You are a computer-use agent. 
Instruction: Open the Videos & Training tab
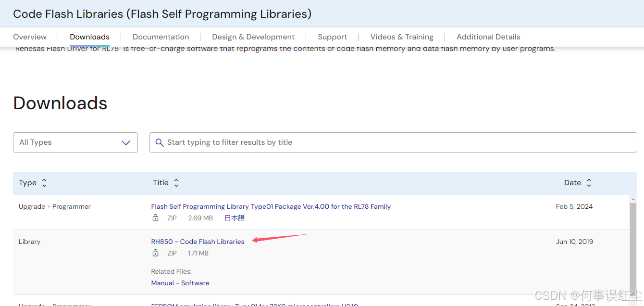click(402, 37)
